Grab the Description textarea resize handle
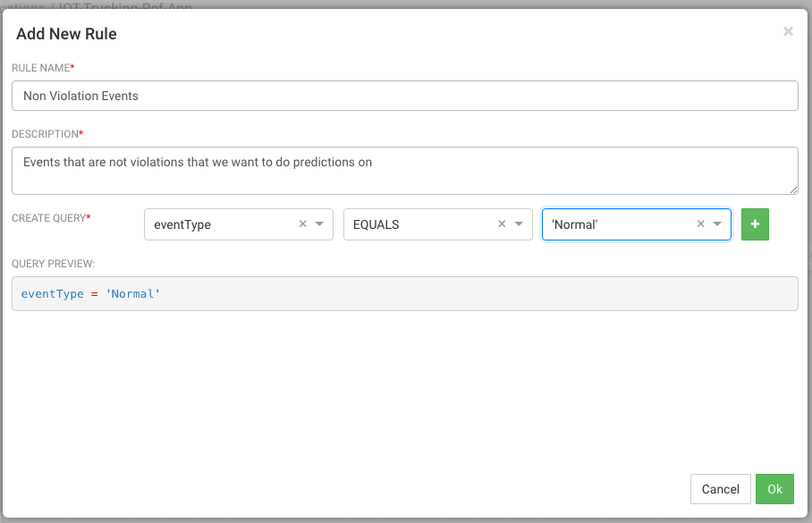The width and height of the screenshot is (812, 523). [793, 190]
